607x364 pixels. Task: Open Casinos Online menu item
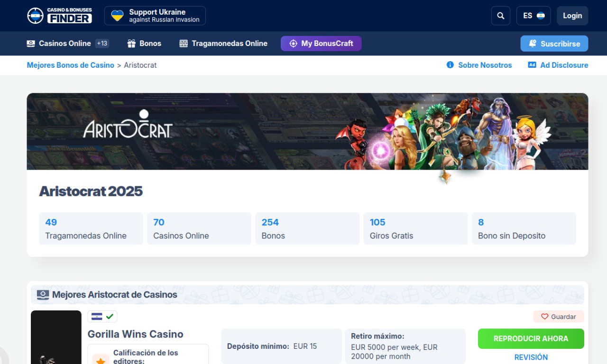pyautogui.click(x=65, y=44)
